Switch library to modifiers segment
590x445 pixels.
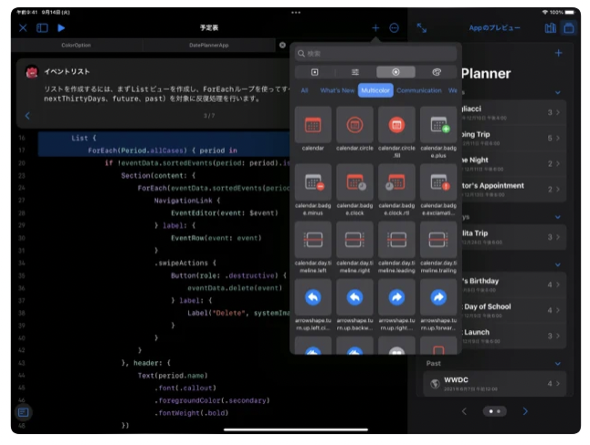coord(355,72)
